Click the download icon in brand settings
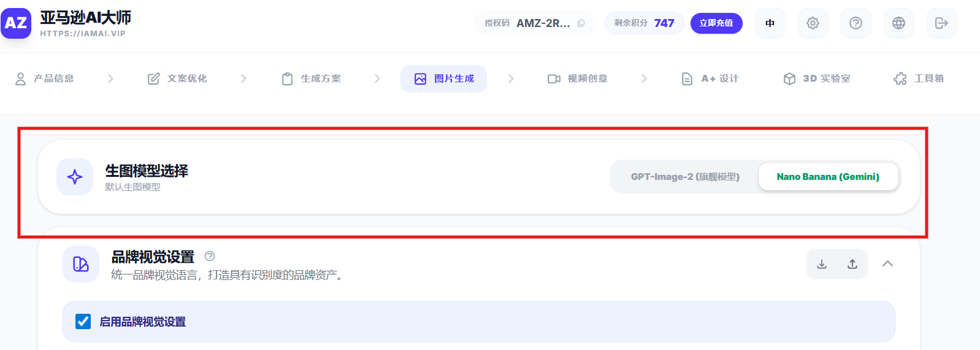Viewport: 980px width, 350px height. [x=822, y=264]
